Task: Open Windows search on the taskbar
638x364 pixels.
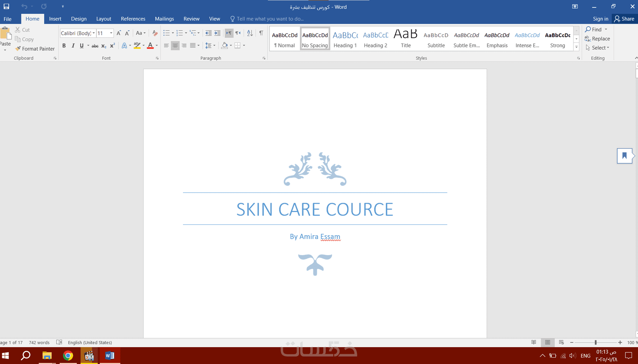Action: [x=26, y=355]
